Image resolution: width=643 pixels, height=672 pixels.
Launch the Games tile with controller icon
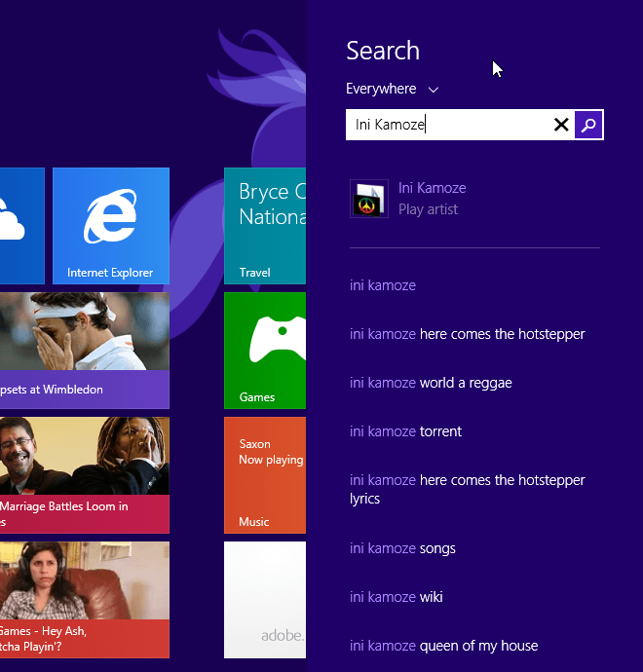click(x=265, y=351)
